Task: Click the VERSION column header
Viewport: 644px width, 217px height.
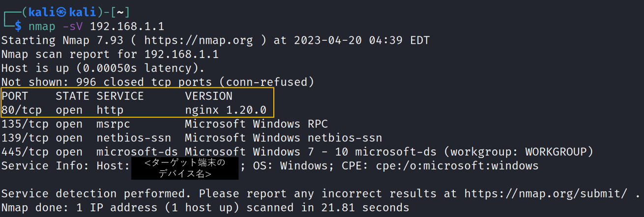Action: (x=208, y=96)
